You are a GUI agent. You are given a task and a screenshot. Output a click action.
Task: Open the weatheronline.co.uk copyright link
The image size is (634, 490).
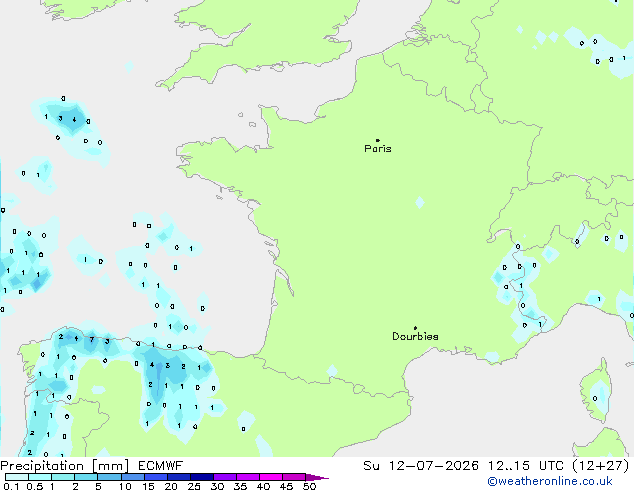tap(550, 481)
